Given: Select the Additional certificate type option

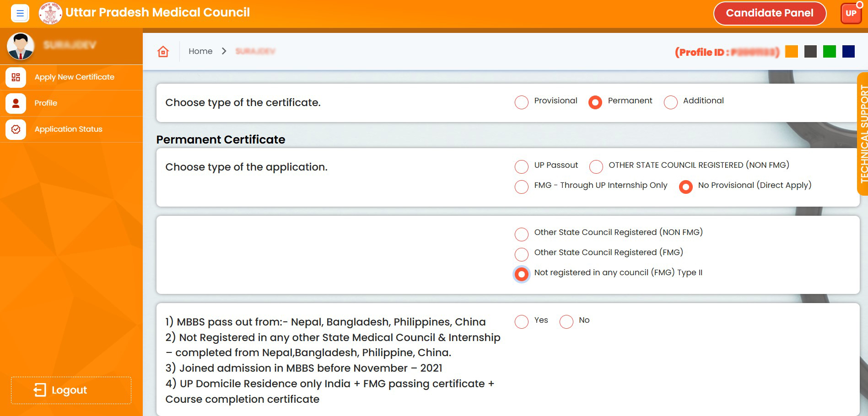Looking at the screenshot, I should point(670,102).
